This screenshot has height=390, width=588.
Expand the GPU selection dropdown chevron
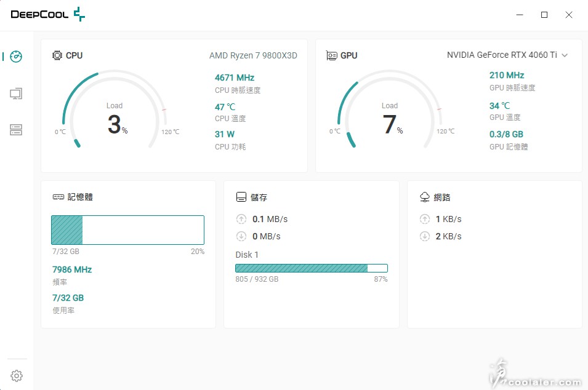pyautogui.click(x=565, y=55)
